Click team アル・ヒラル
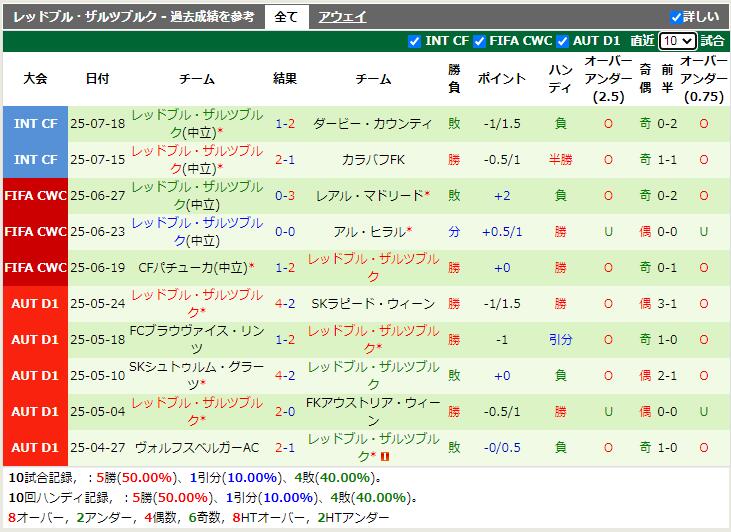731x532 pixels. click(x=370, y=231)
